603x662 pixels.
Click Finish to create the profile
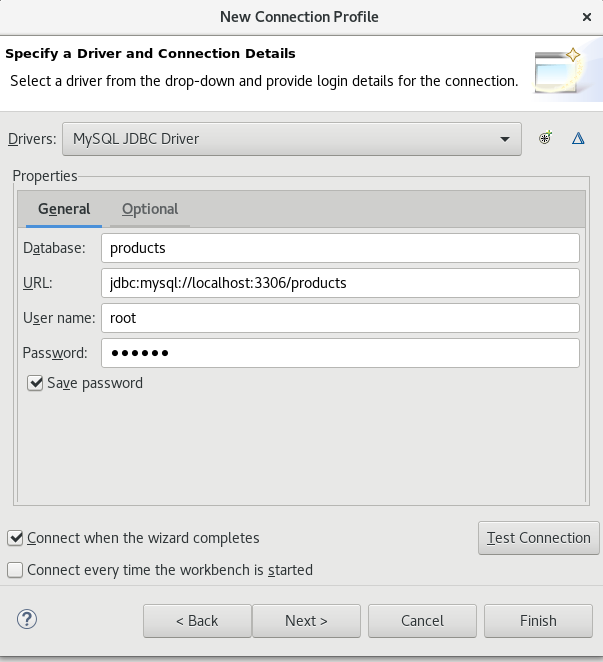click(x=538, y=621)
